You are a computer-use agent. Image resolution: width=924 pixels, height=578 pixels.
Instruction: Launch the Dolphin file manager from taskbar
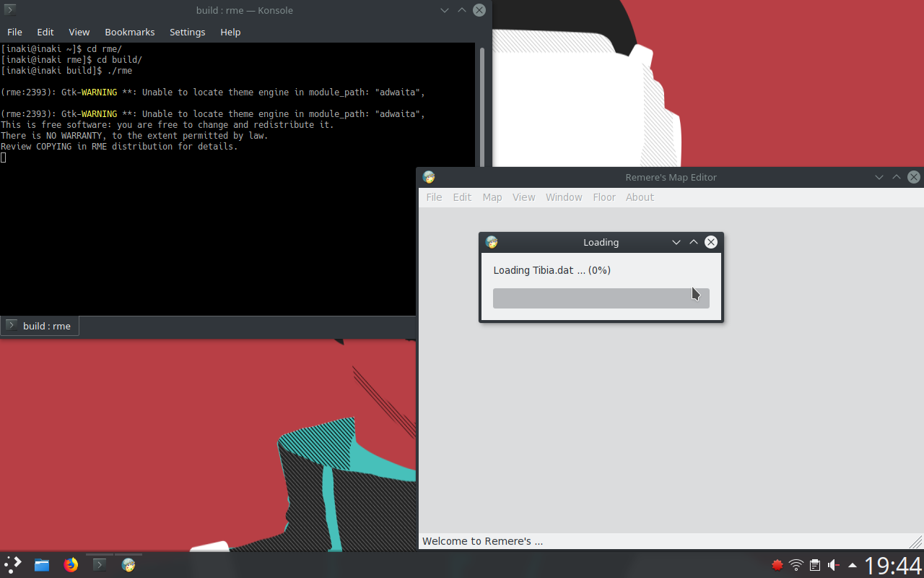click(x=42, y=565)
